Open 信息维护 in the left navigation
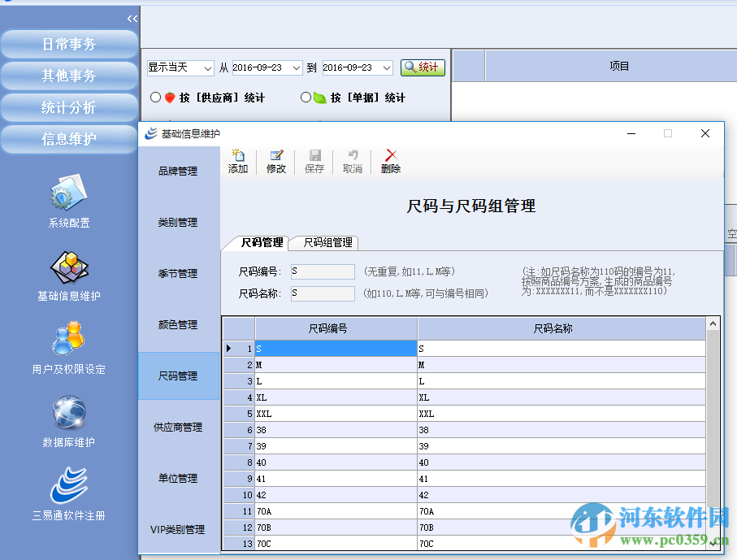Screen dimensions: 737x560 (68, 139)
